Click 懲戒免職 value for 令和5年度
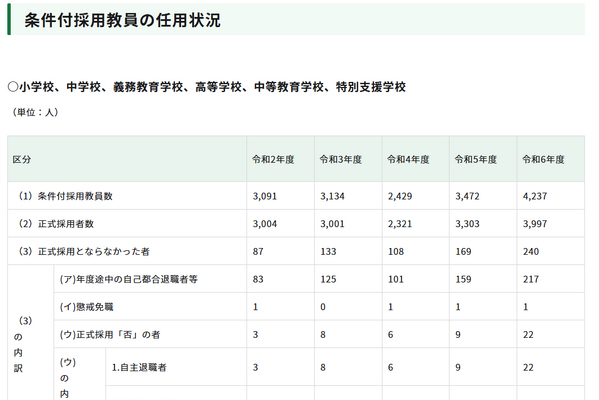 pyautogui.click(x=458, y=307)
